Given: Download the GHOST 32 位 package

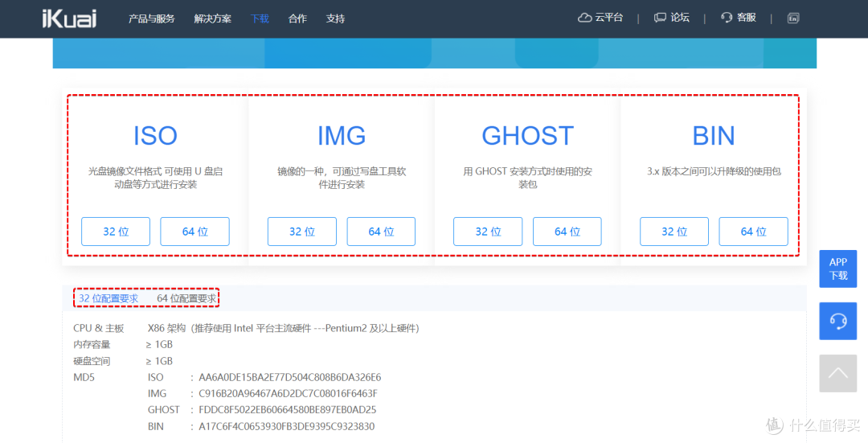Looking at the screenshot, I should click(488, 232).
